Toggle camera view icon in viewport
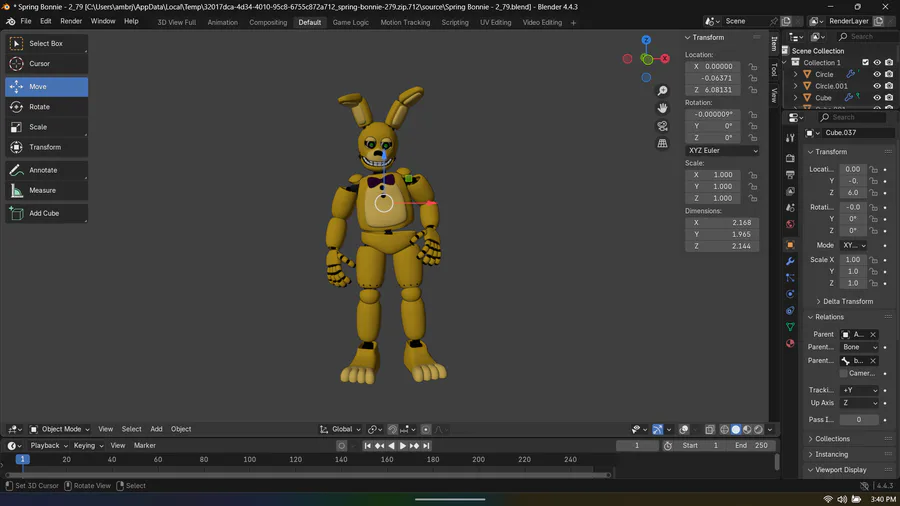Image resolution: width=900 pixels, height=506 pixels. pos(662,126)
